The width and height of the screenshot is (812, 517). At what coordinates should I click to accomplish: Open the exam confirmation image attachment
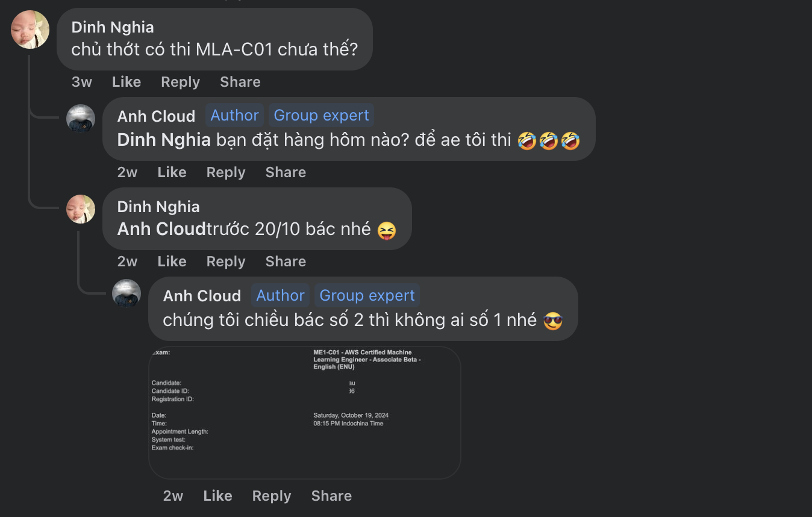tap(304, 412)
